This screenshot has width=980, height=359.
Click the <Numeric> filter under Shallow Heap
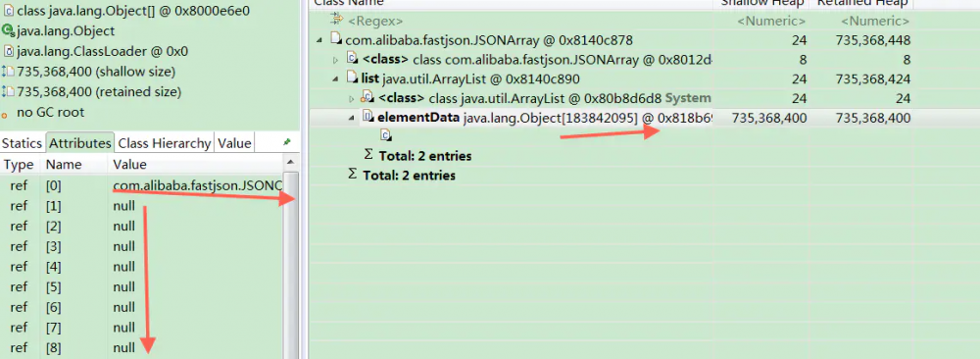771,22
